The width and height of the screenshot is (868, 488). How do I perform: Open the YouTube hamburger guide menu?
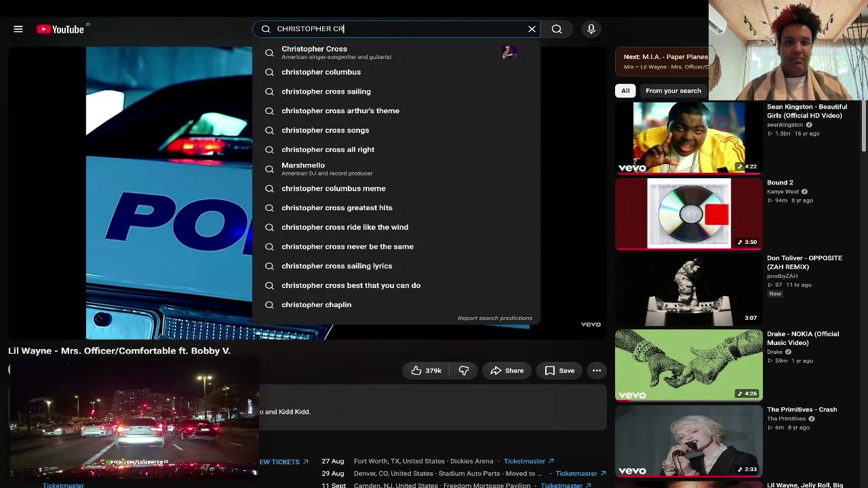(18, 29)
